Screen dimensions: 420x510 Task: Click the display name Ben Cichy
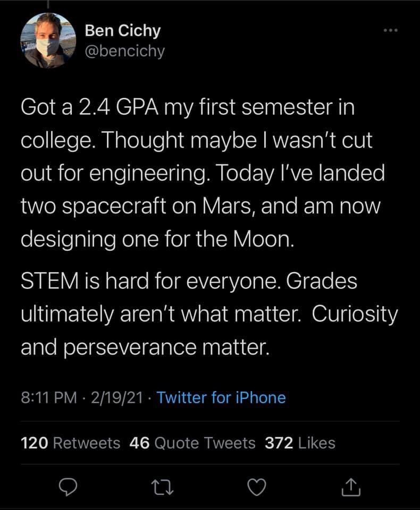123,31
